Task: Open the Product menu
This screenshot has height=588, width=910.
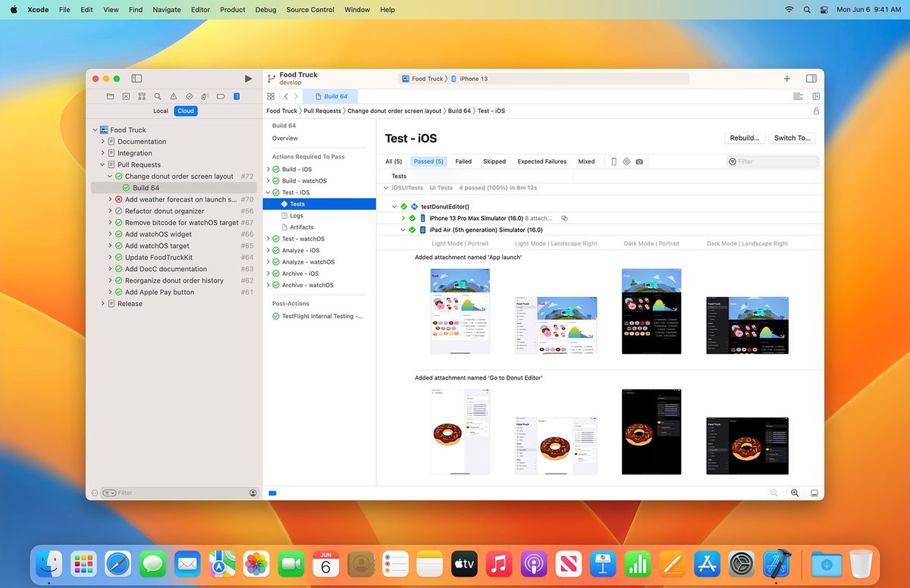Action: [232, 10]
